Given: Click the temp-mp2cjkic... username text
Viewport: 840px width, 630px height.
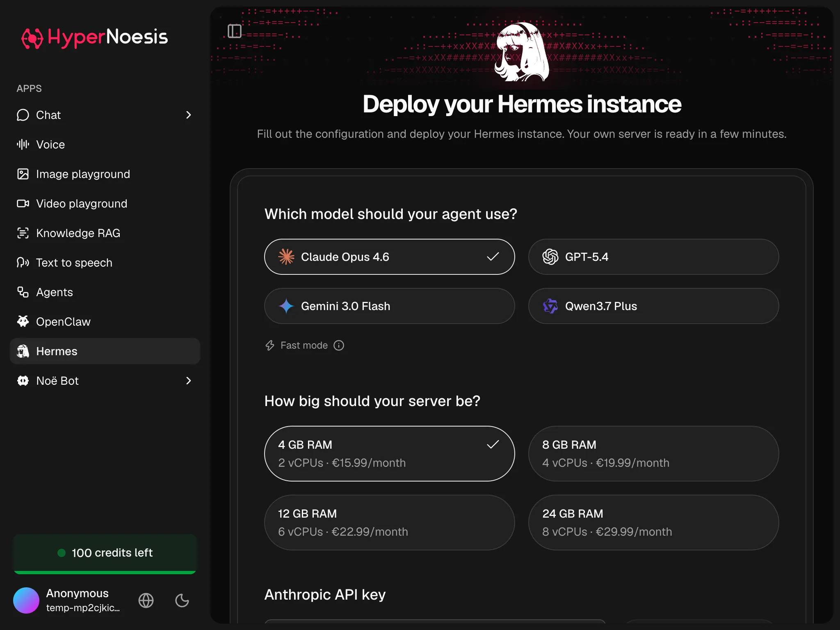Looking at the screenshot, I should coord(83,608).
